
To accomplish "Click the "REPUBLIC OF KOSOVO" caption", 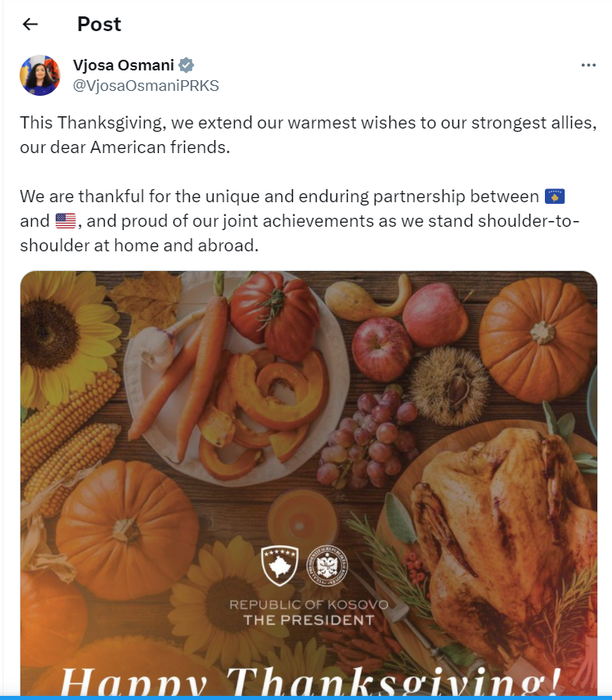I will pyautogui.click(x=308, y=604).
